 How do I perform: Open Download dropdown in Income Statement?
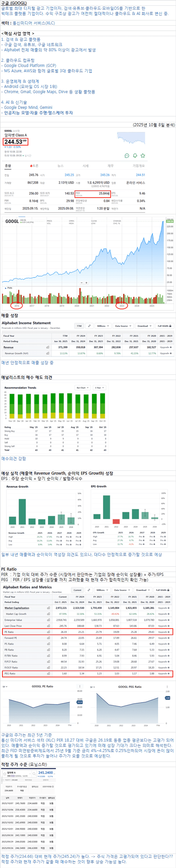click(144, 326)
